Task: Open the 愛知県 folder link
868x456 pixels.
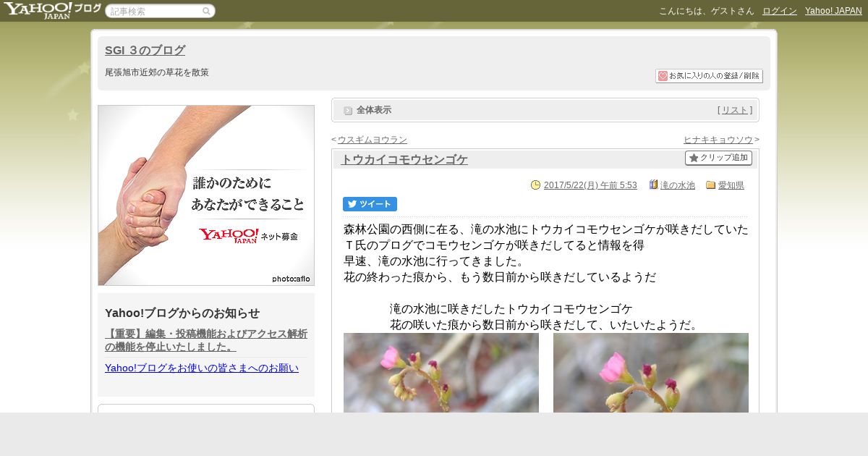Action: (731, 185)
